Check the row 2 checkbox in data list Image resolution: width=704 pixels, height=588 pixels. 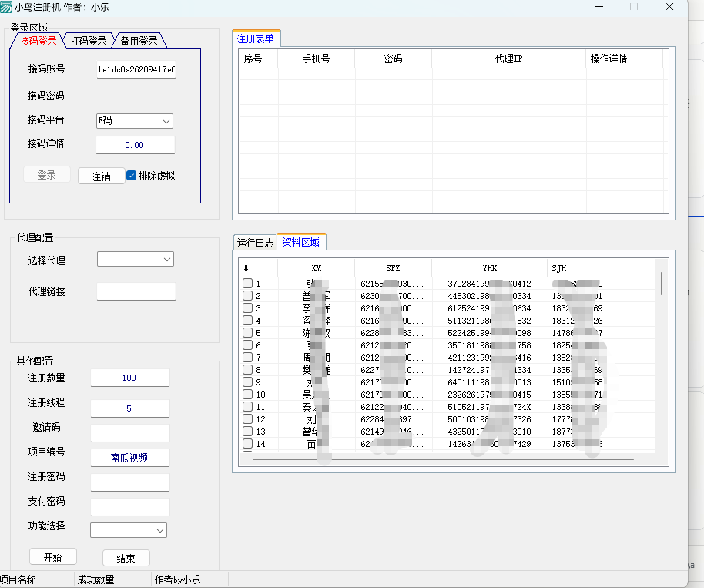248,296
